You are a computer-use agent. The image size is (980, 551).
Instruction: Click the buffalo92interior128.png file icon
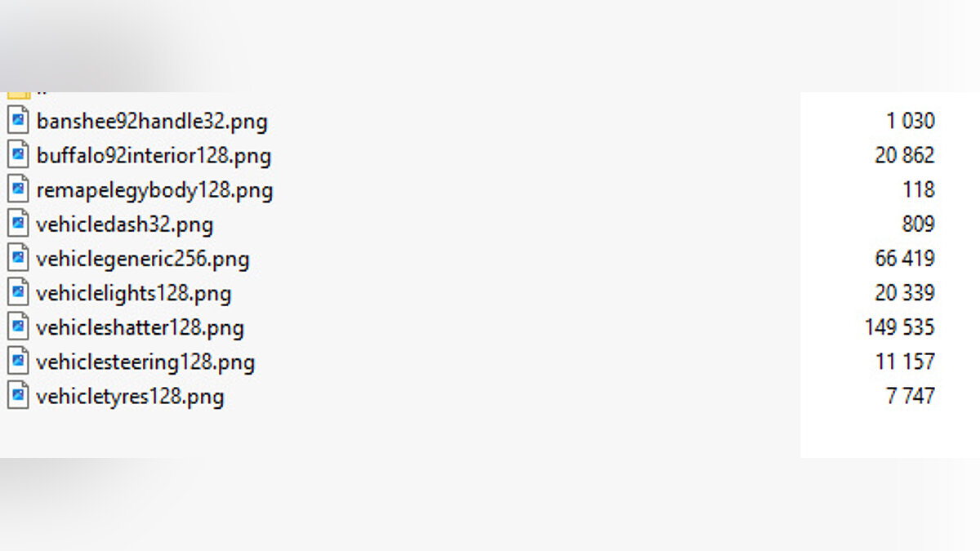point(18,155)
